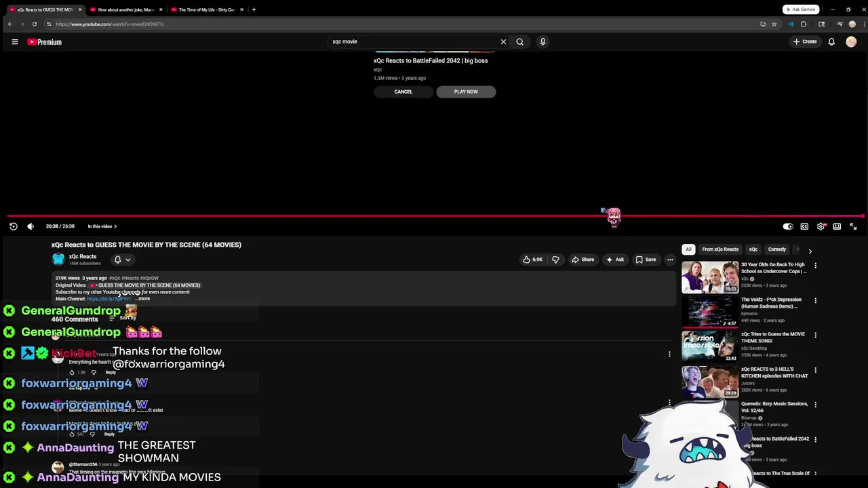Toggle the autoplay switch in the player

coord(788,226)
